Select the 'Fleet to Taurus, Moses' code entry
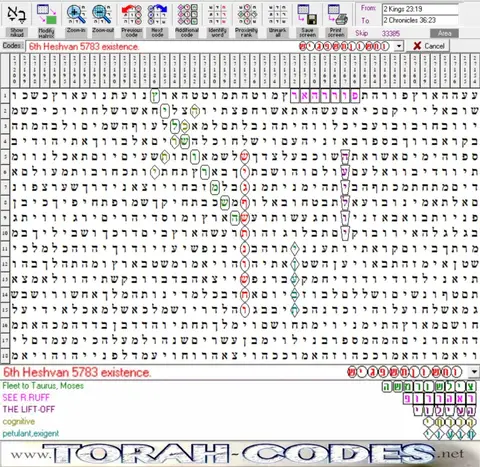The height and width of the screenshot is (467, 480). pos(43,386)
